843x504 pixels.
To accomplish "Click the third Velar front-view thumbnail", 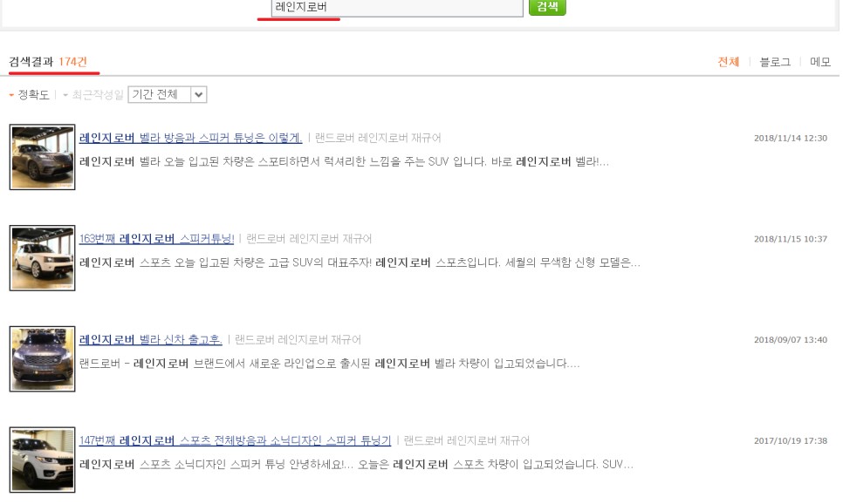I will (x=42, y=358).
